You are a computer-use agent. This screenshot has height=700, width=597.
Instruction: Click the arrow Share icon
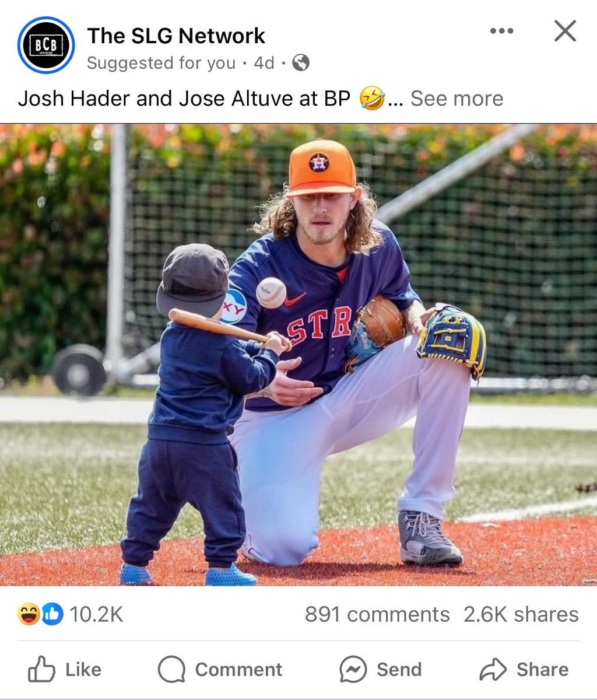coord(493,669)
